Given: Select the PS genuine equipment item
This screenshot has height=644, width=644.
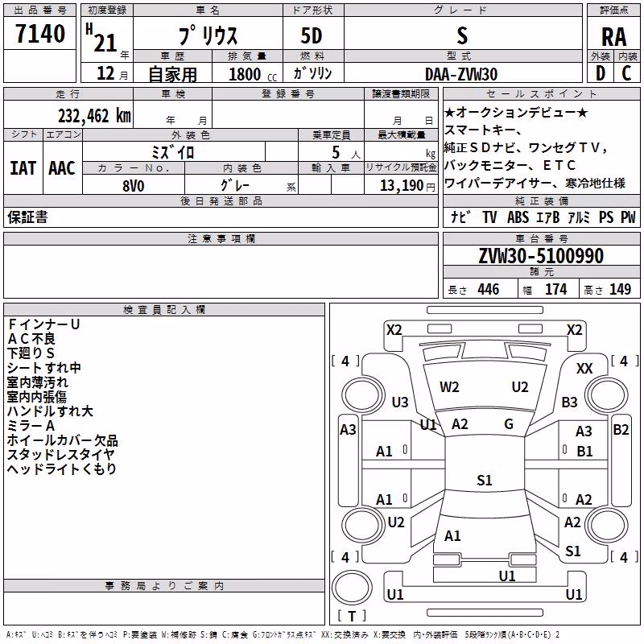Looking at the screenshot, I should click(606, 217).
